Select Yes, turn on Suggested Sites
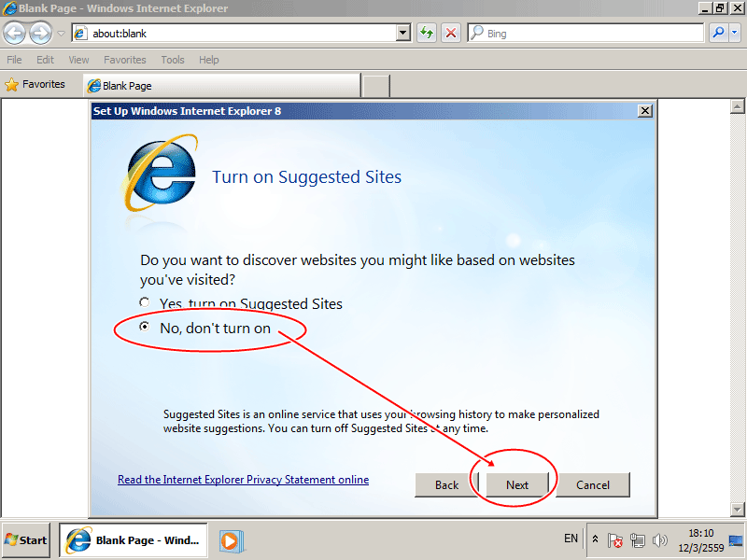The width and height of the screenshot is (747, 560). tap(145, 302)
